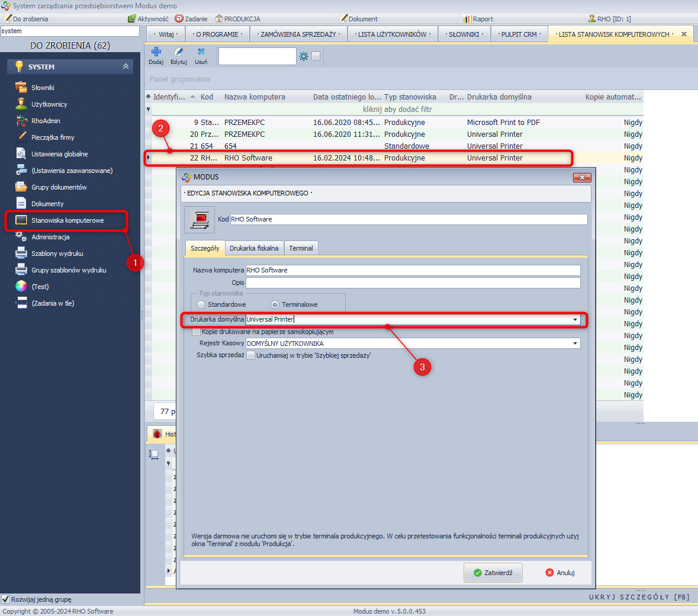Open RhoAdmin in the system sidebar
Viewport: 698px width, 616px height.
46,121
